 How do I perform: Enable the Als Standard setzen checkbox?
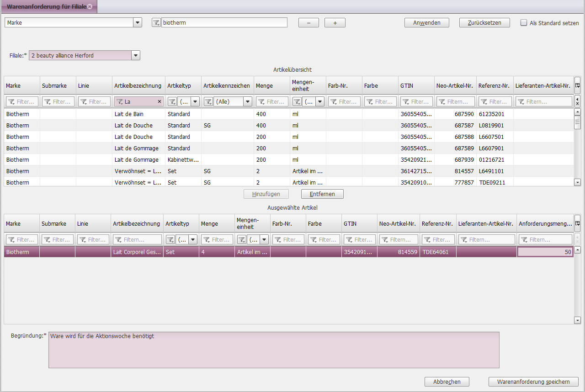524,22
